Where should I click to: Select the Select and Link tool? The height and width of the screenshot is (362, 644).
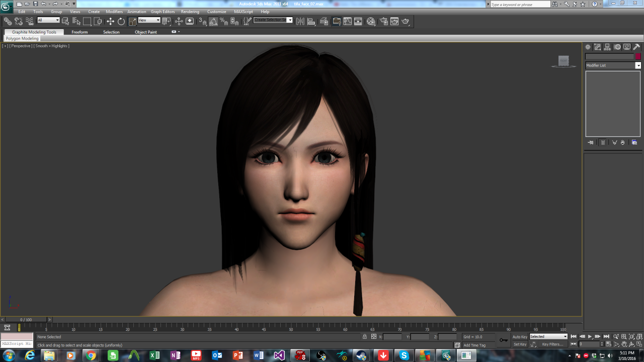click(x=8, y=21)
